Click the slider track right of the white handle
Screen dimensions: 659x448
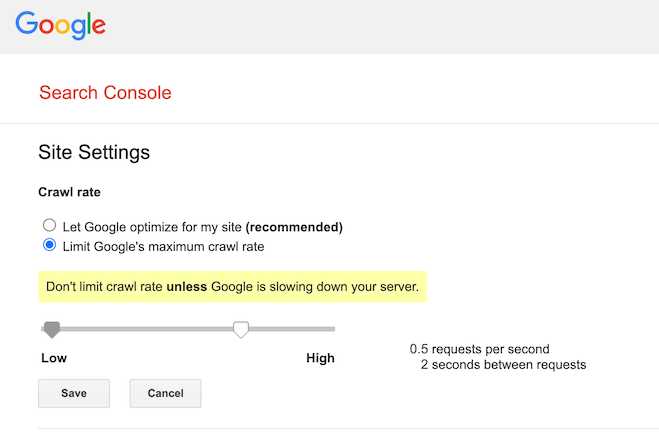click(292, 329)
